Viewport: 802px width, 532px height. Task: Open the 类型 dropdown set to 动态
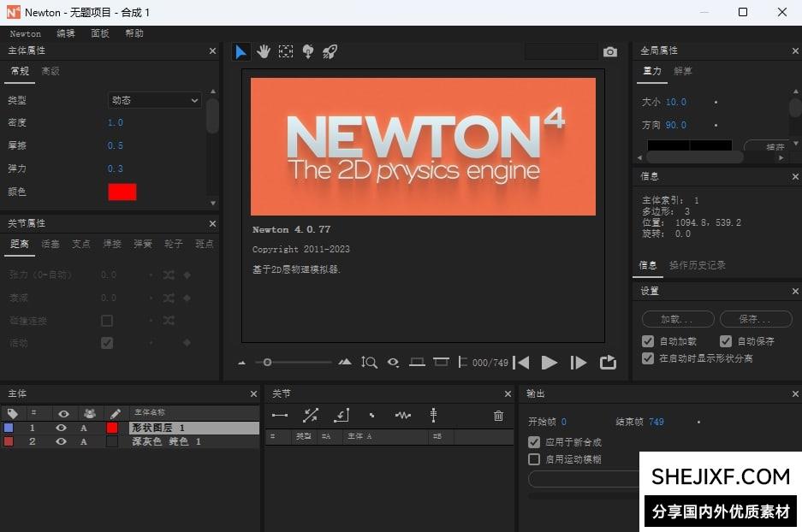pyautogui.click(x=154, y=100)
